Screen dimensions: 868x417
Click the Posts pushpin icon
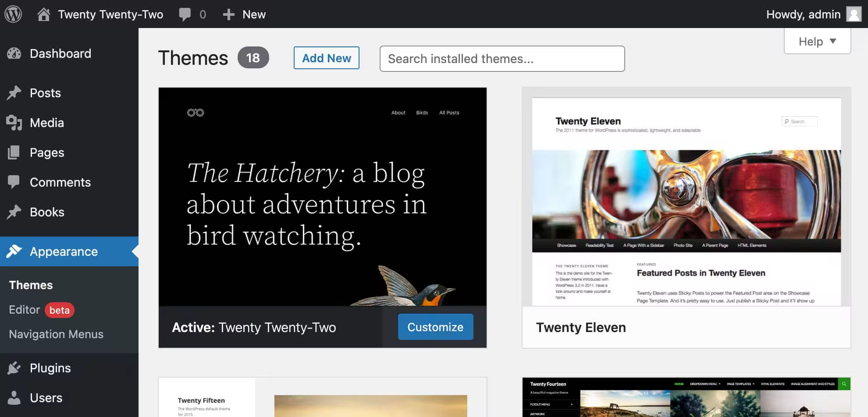coord(14,92)
